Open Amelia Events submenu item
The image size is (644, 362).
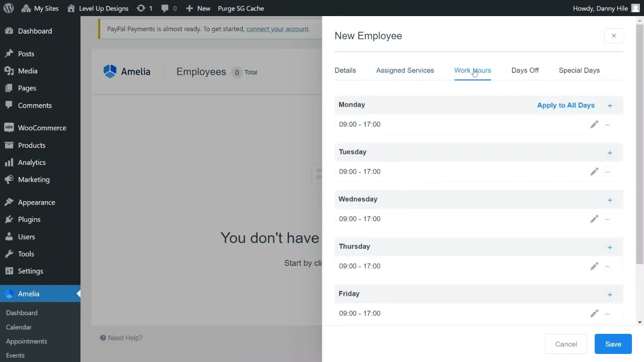tap(15, 355)
